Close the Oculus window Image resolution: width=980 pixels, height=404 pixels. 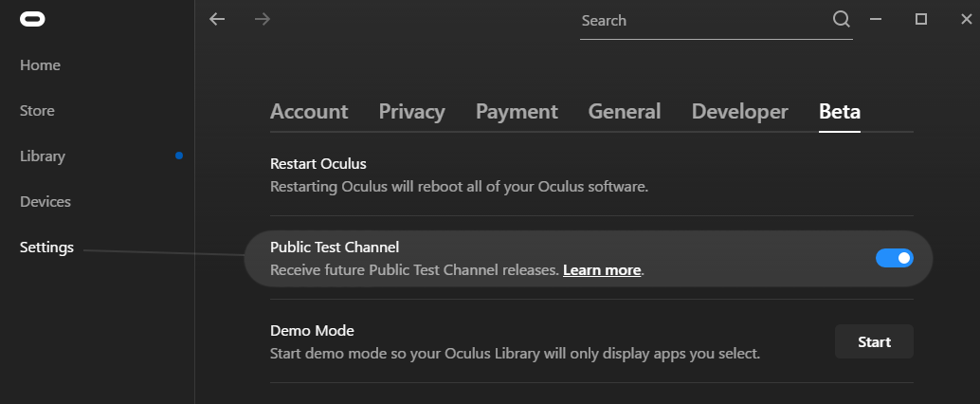click(966, 19)
